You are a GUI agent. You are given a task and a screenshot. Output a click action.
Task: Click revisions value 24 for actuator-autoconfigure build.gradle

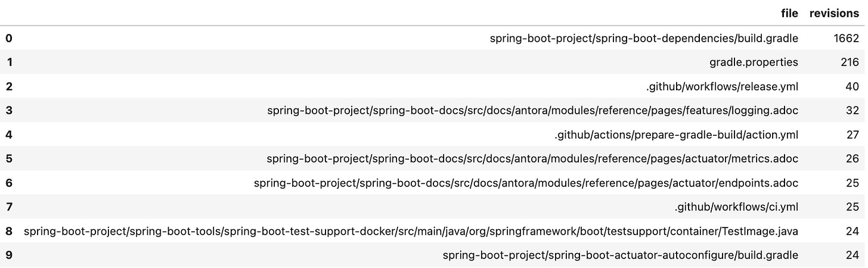tap(852, 255)
